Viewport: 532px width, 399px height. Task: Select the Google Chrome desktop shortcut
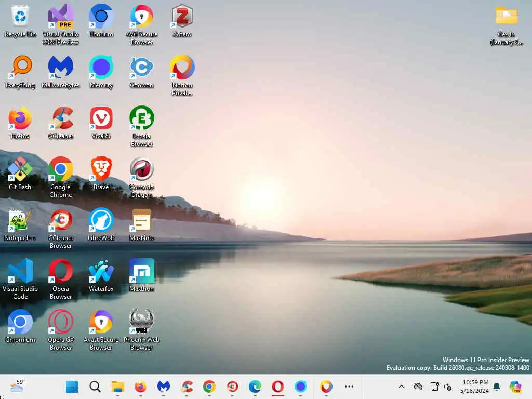[61, 177]
